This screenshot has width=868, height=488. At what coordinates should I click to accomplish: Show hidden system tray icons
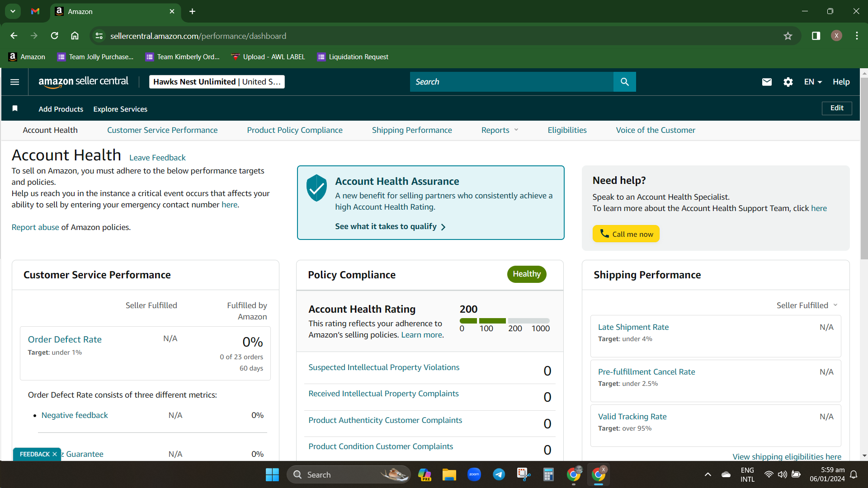(x=708, y=474)
